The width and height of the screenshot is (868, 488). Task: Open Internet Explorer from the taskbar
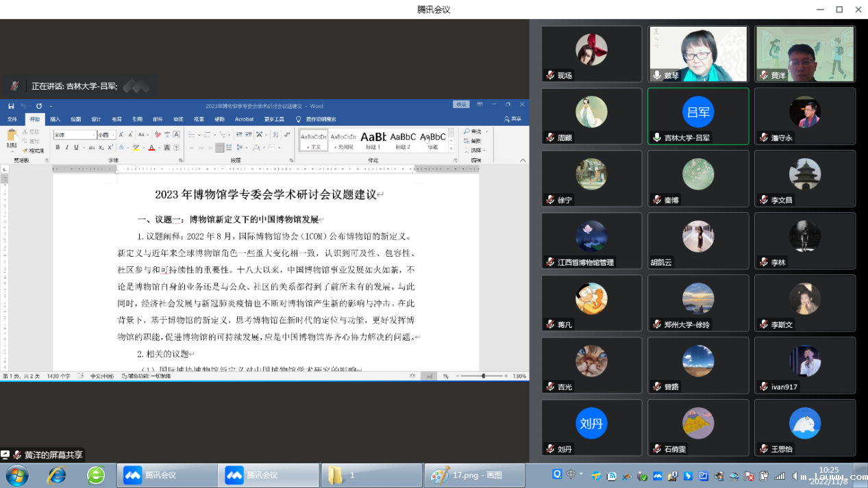56,475
